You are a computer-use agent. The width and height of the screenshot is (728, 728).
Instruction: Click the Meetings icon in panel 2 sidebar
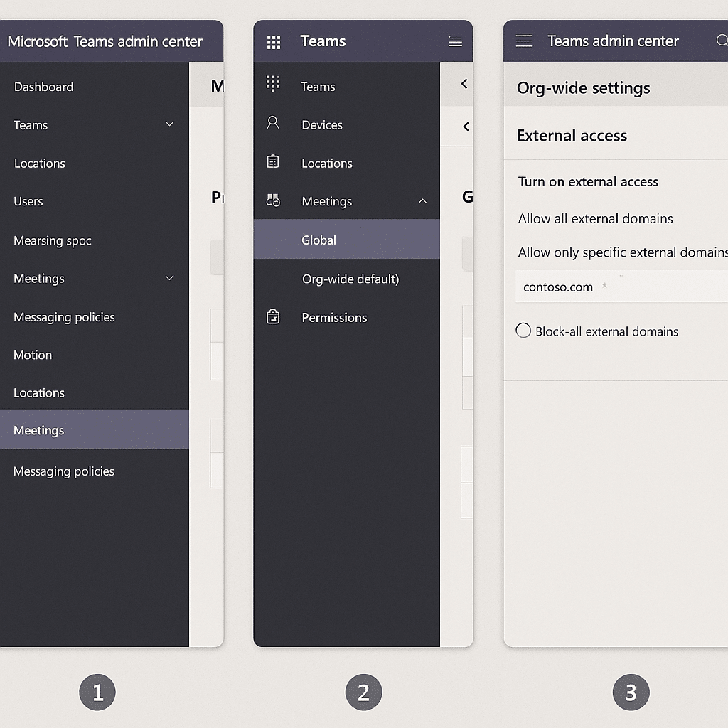point(273,200)
